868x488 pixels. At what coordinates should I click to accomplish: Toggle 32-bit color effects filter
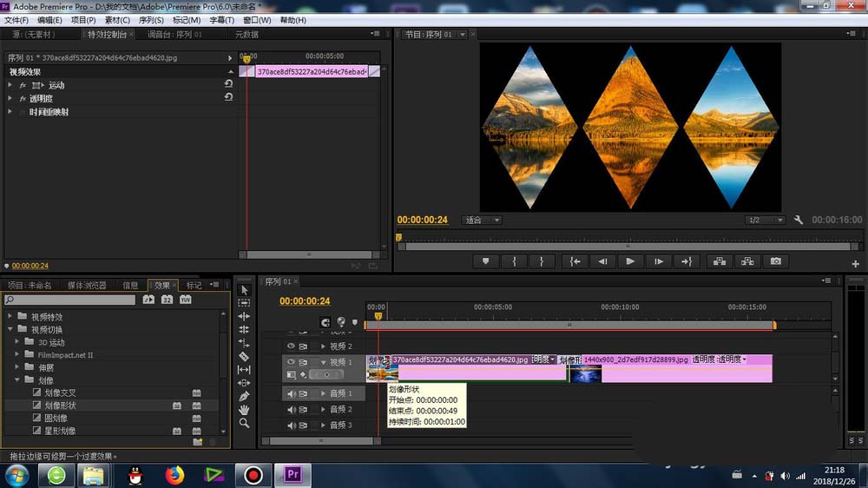[x=167, y=300]
